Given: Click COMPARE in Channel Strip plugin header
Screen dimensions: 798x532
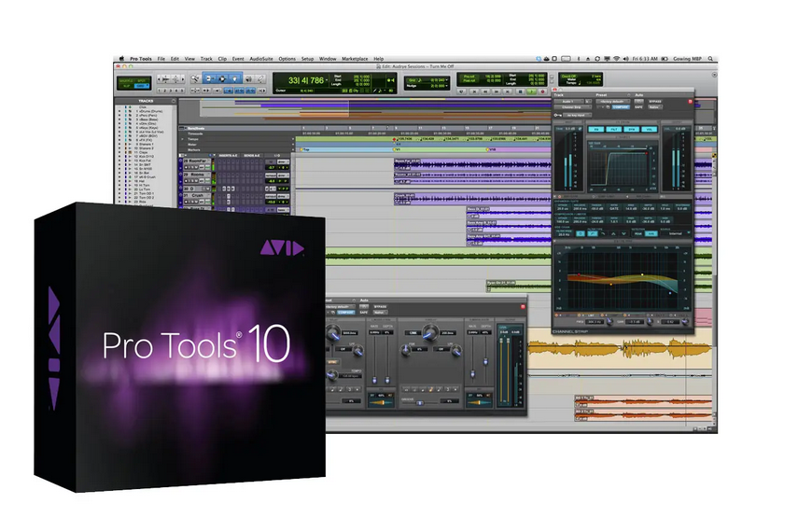Looking at the screenshot, I should [621, 107].
